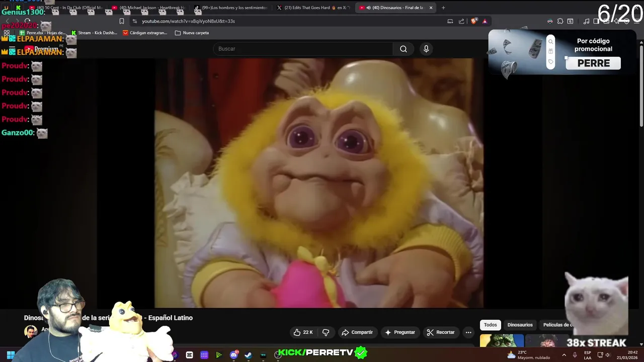Click the avatar extension icon in toolbar
Viewport: 644px width, 362px height.
click(x=550, y=21)
